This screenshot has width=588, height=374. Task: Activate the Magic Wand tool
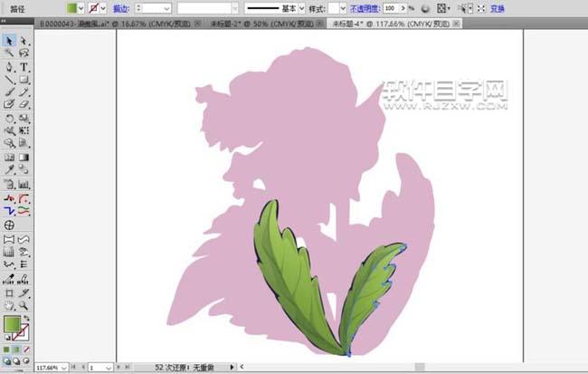point(9,53)
